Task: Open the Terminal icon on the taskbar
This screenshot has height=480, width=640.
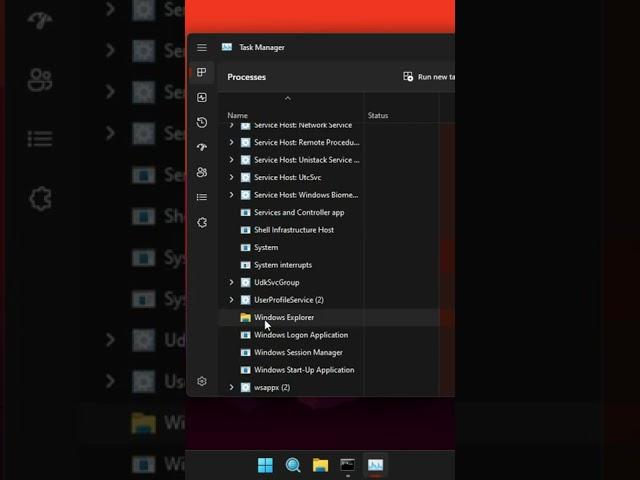Action: point(348,465)
